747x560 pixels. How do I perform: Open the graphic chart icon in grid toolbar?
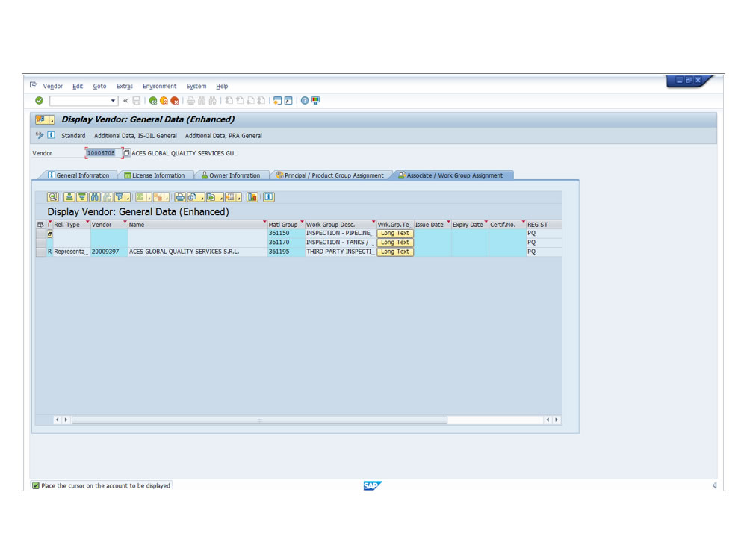[252, 197]
